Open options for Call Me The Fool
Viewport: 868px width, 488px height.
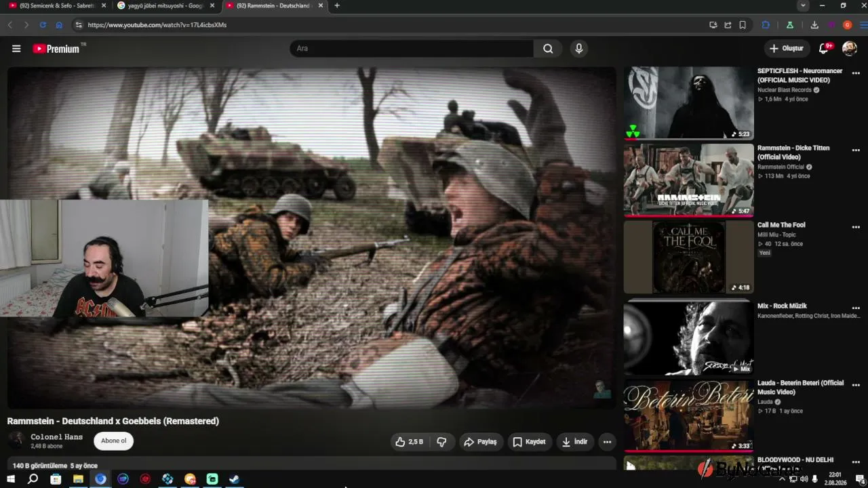pos(856,227)
